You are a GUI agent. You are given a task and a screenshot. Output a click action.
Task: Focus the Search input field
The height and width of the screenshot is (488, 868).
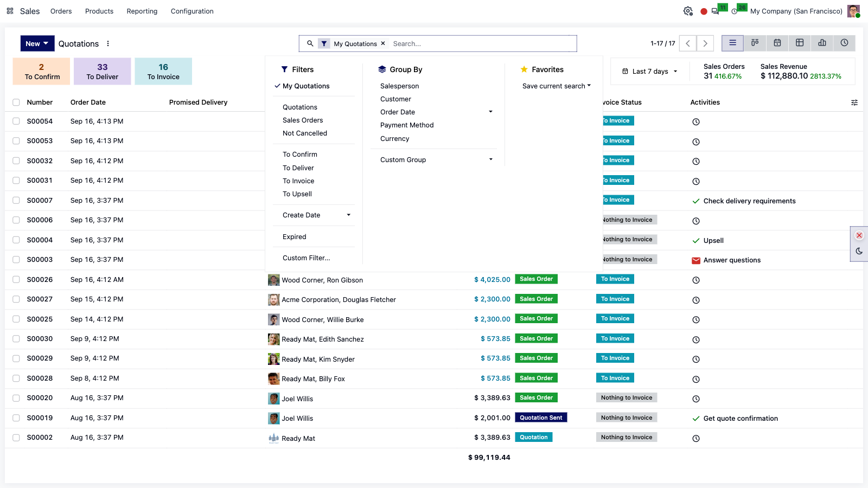tap(482, 44)
